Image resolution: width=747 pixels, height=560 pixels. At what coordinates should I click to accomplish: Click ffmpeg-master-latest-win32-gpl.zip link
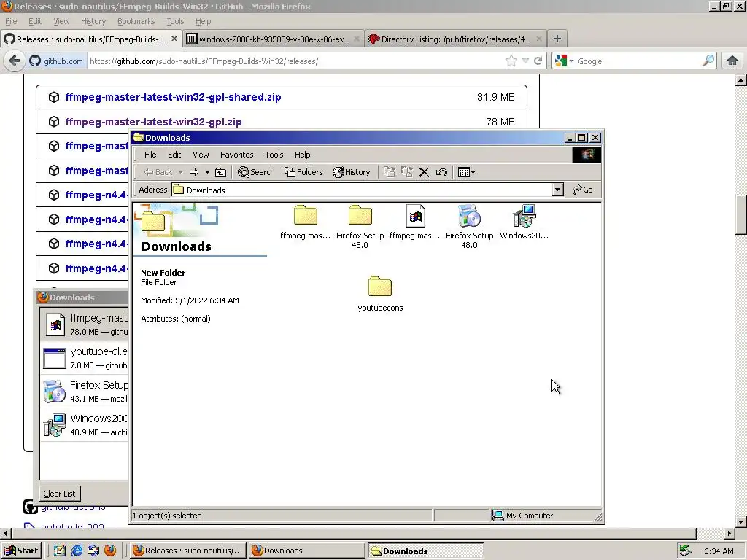(x=153, y=122)
